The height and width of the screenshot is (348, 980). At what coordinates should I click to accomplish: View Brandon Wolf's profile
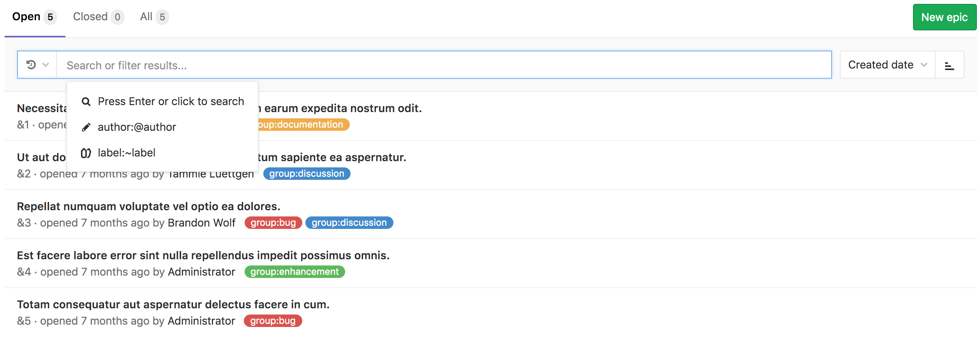point(201,222)
